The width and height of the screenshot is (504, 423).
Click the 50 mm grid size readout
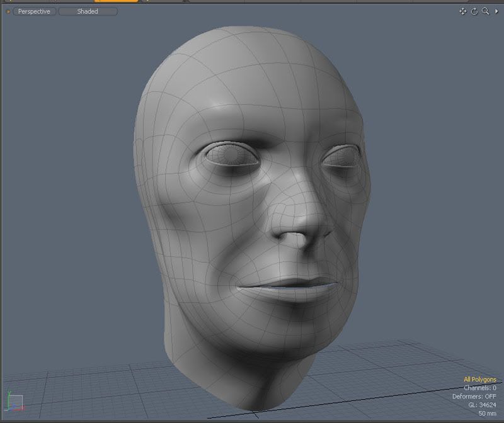(487, 414)
